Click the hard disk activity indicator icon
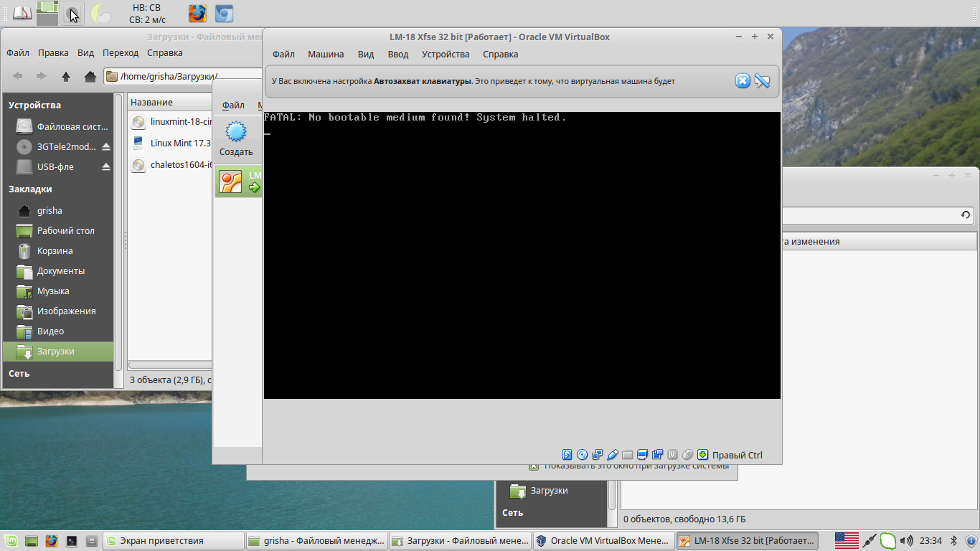Image resolution: width=980 pixels, height=551 pixels. coord(567,455)
